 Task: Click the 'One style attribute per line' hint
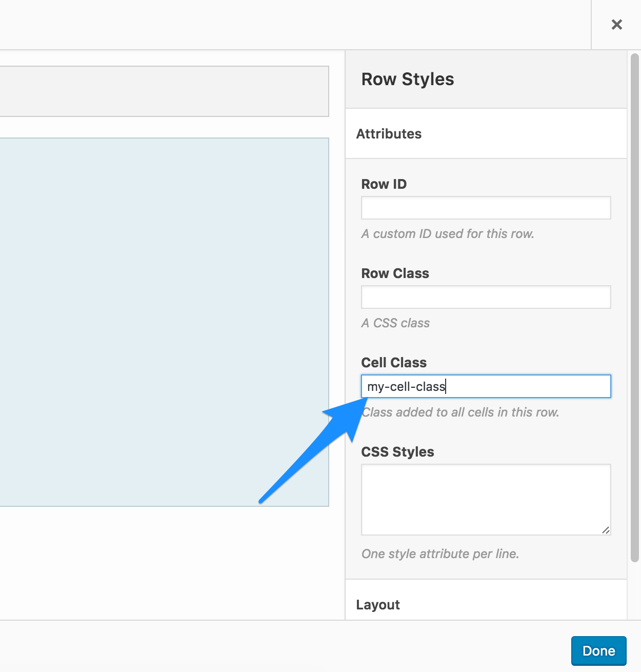440,554
